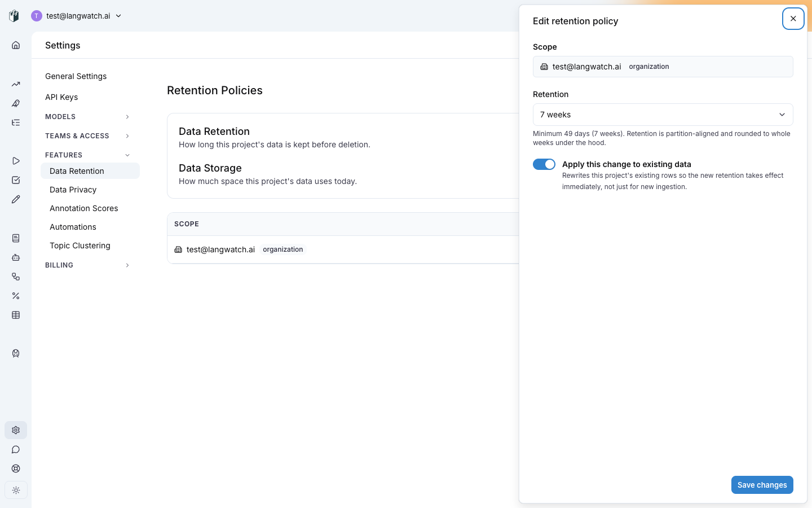Toggle Apply this change to existing data
The image size is (812, 508).
pos(544,164)
